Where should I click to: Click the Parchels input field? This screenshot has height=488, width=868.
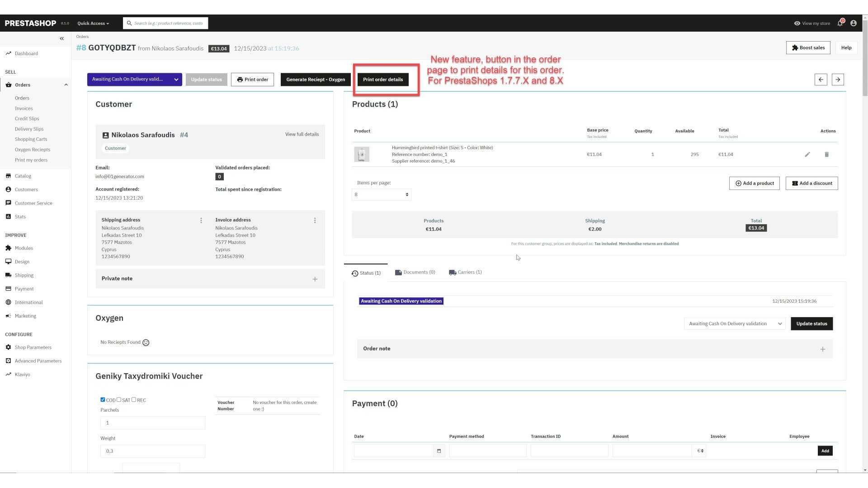pos(152,423)
